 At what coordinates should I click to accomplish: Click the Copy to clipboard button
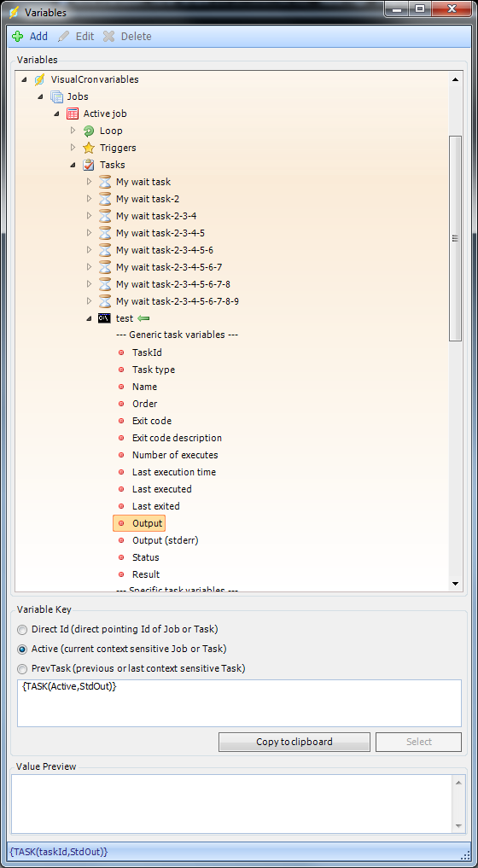pyautogui.click(x=294, y=742)
